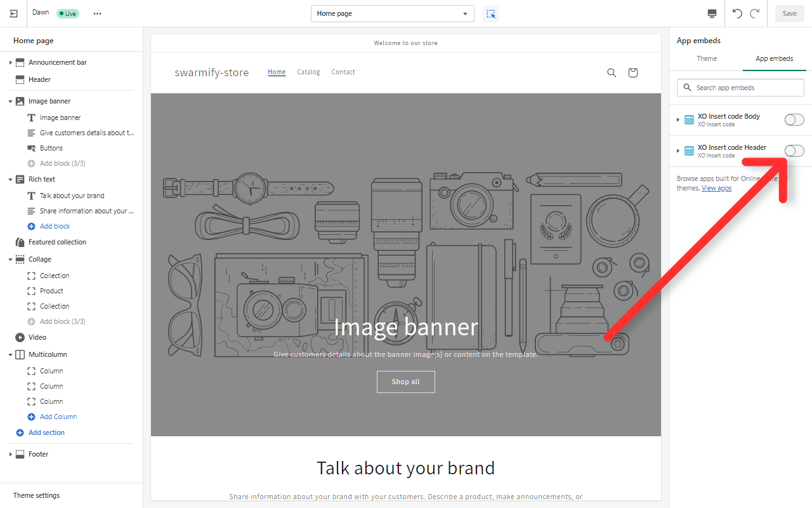Click Add Column under Multicolumn

click(58, 417)
